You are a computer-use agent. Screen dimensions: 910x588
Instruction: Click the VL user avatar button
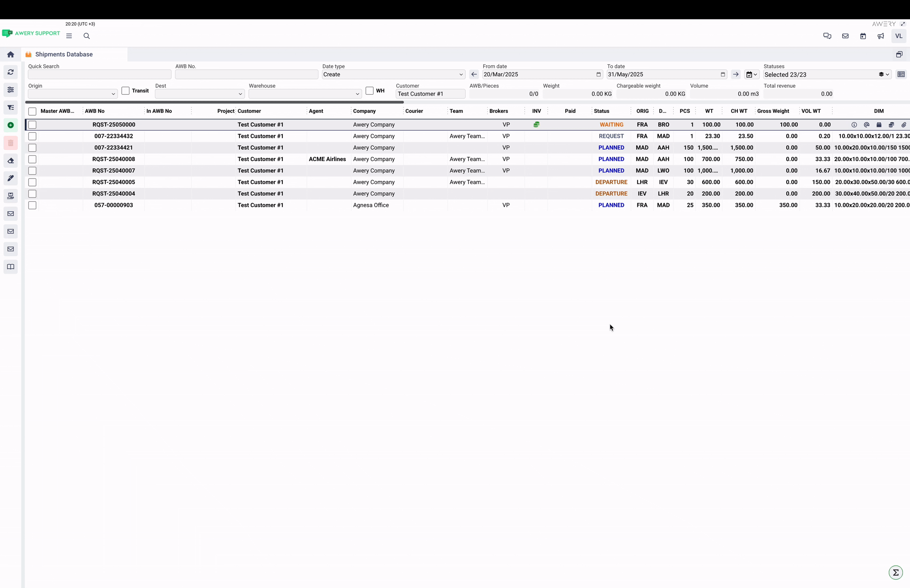899,36
